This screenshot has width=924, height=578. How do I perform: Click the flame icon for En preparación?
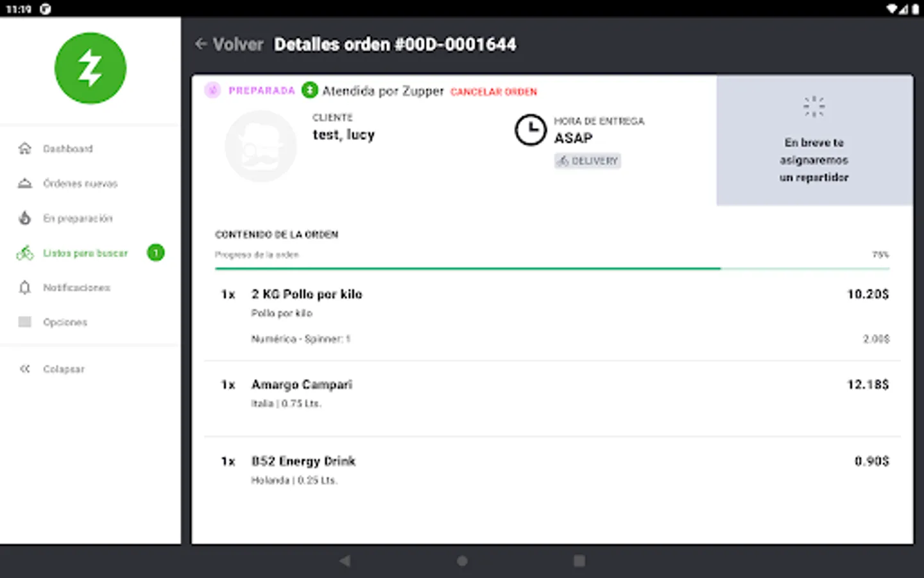(x=25, y=218)
